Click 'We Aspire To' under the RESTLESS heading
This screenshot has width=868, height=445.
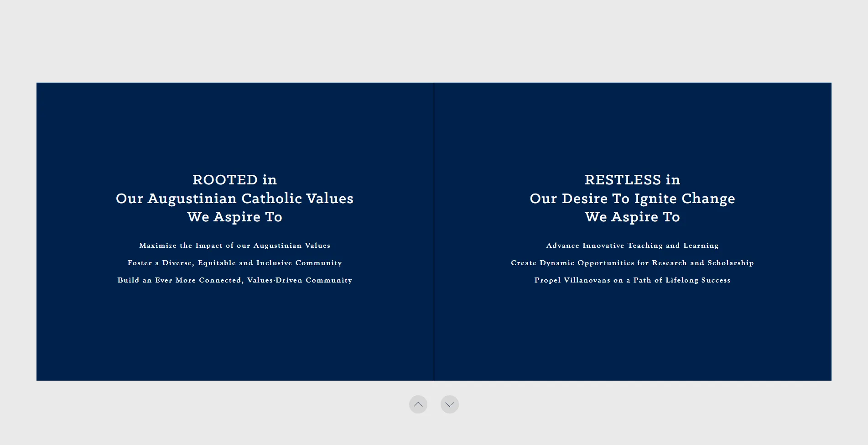tap(633, 217)
